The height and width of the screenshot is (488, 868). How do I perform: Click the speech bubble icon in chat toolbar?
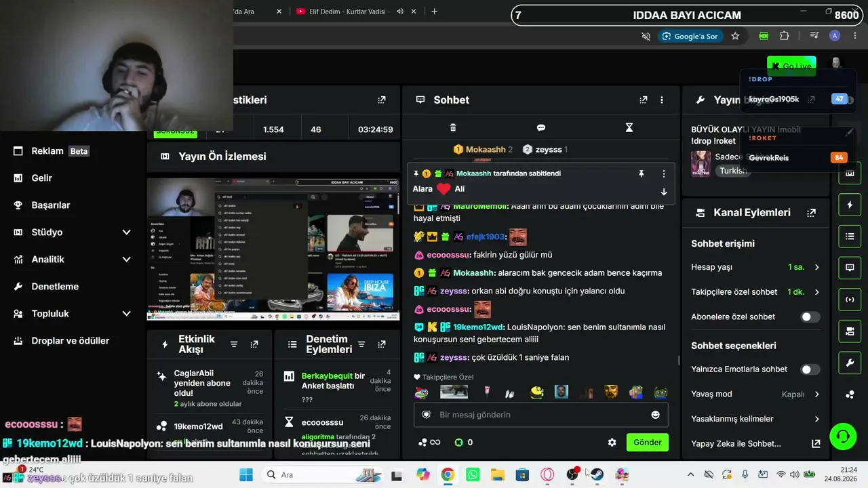click(x=541, y=127)
